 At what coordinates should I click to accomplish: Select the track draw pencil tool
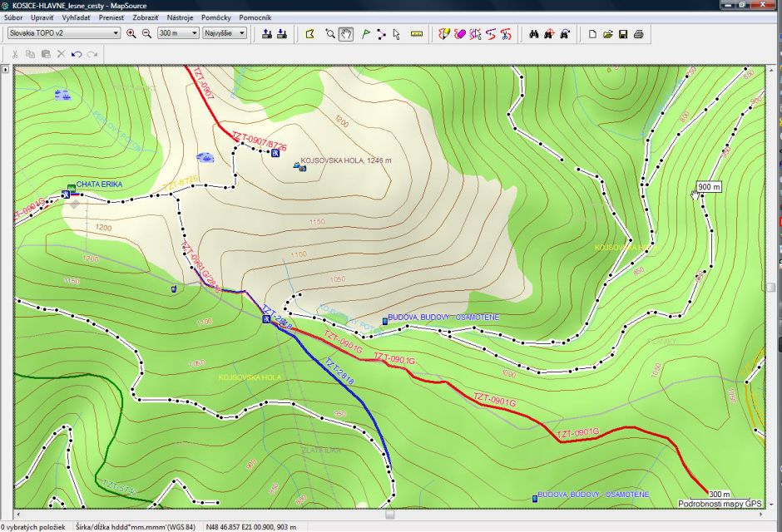pyautogui.click(x=444, y=34)
